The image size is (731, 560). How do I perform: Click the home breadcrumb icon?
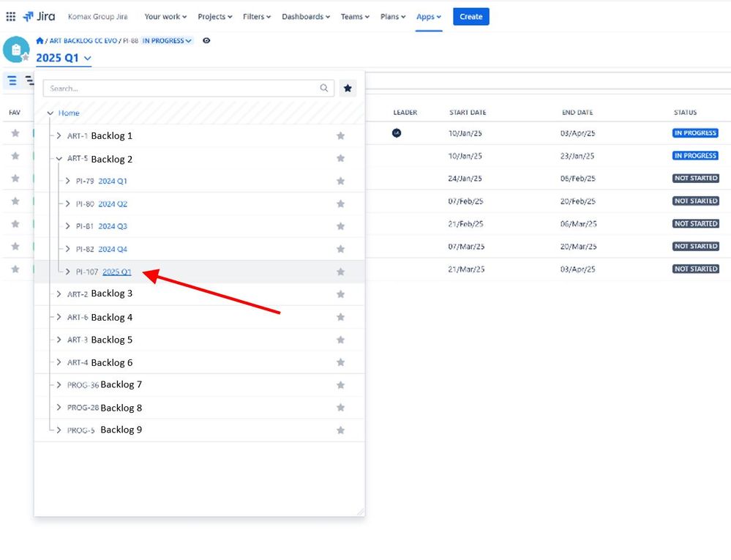(x=40, y=40)
